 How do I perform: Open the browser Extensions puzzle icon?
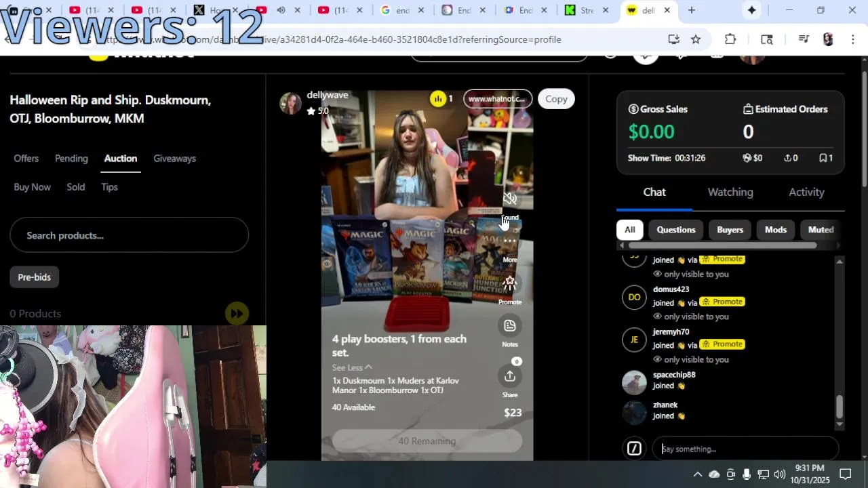point(730,39)
